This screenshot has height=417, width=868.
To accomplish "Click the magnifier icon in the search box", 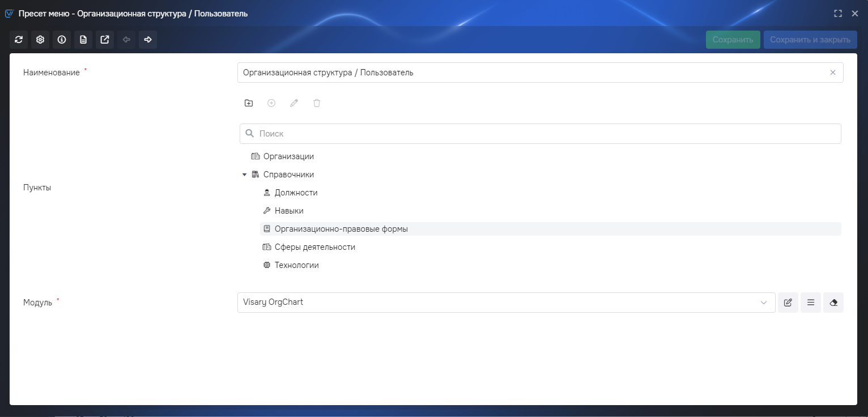I will pos(250,134).
